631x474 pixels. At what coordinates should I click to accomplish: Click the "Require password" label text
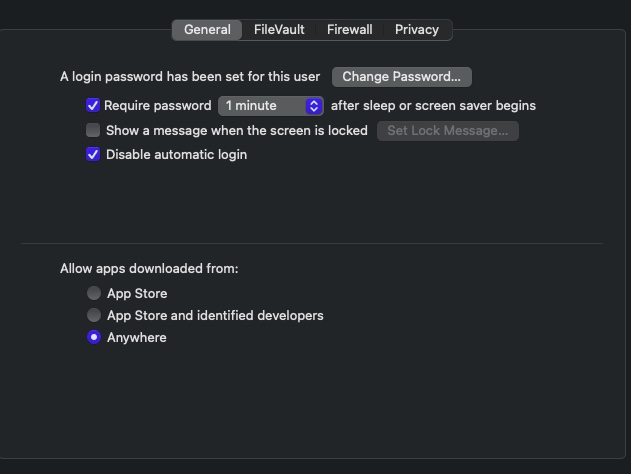(158, 106)
